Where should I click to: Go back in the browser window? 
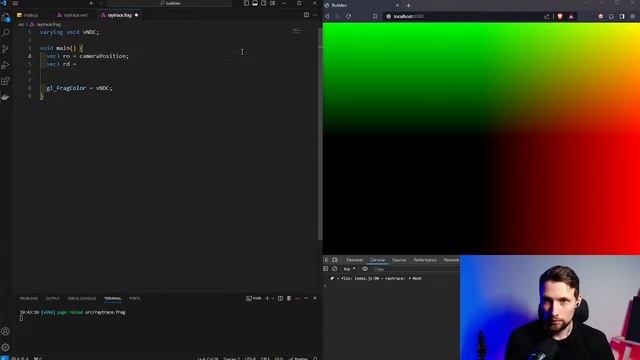click(x=327, y=16)
